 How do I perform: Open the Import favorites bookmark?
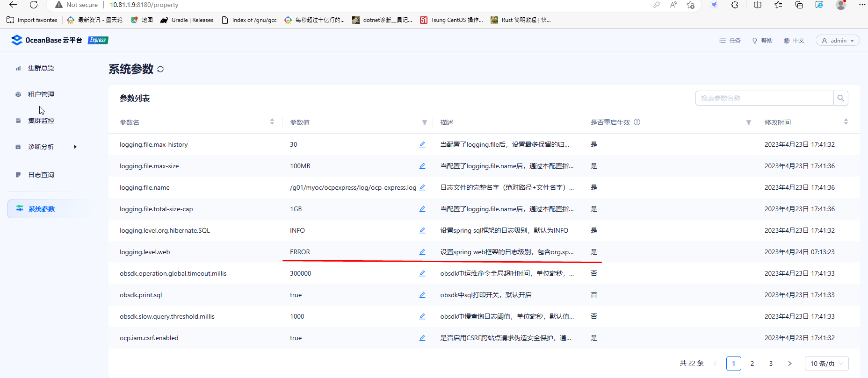coord(32,20)
